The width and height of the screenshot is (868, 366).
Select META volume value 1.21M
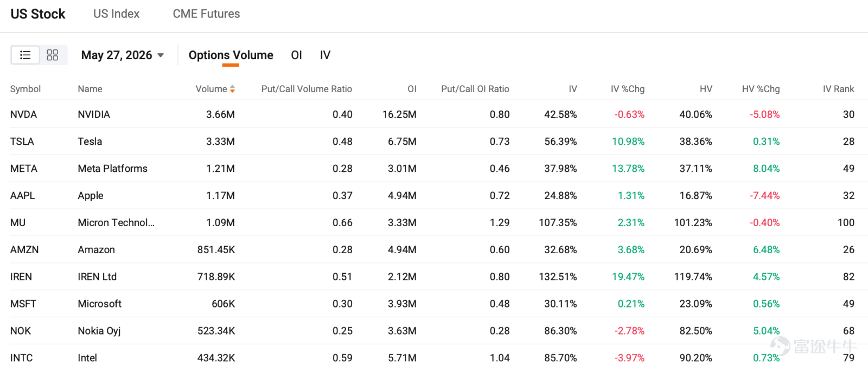tap(220, 169)
